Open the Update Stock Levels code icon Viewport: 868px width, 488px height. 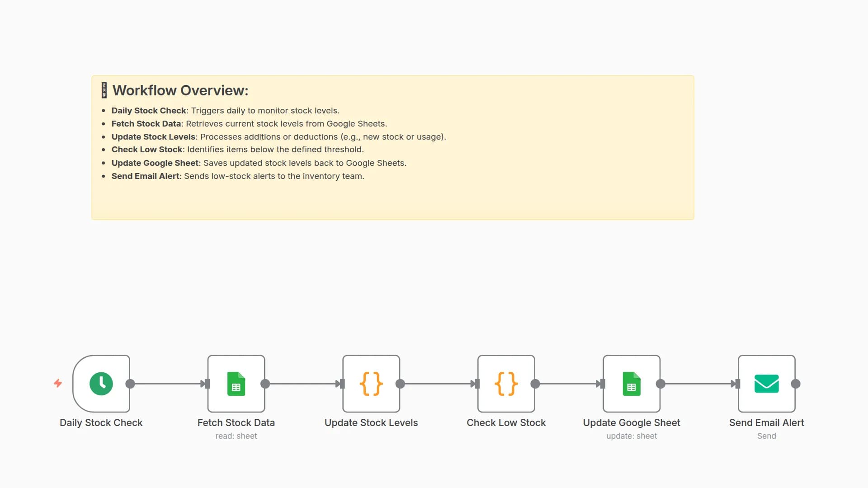click(371, 384)
